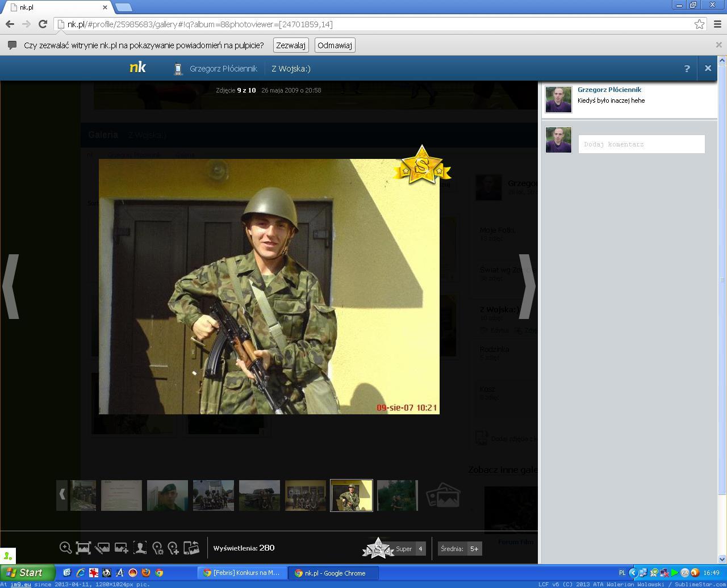Open the fullscreen photo icon in the bottom toolbar
727x588 pixels.
pos(83,548)
